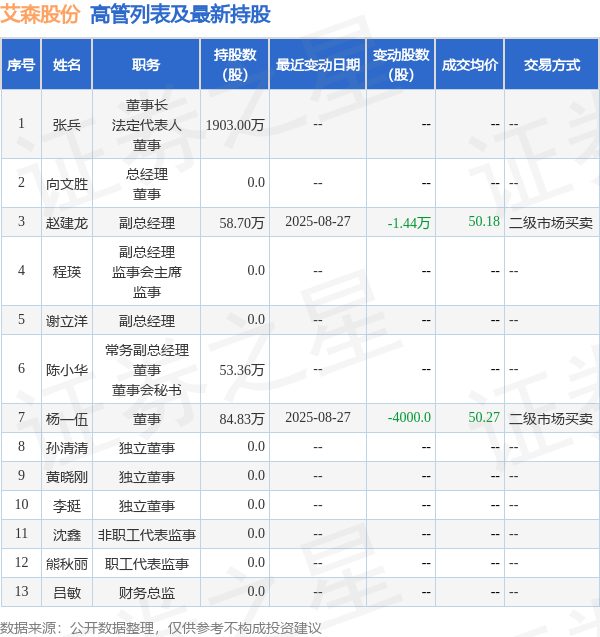Click the 数据来源 disclaimer footer text

pyautogui.click(x=160, y=628)
